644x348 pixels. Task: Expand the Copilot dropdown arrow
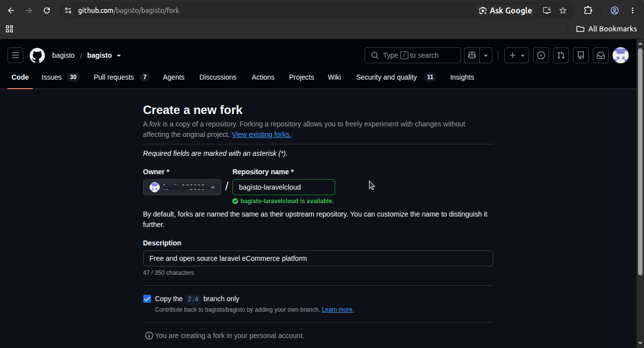(486, 55)
